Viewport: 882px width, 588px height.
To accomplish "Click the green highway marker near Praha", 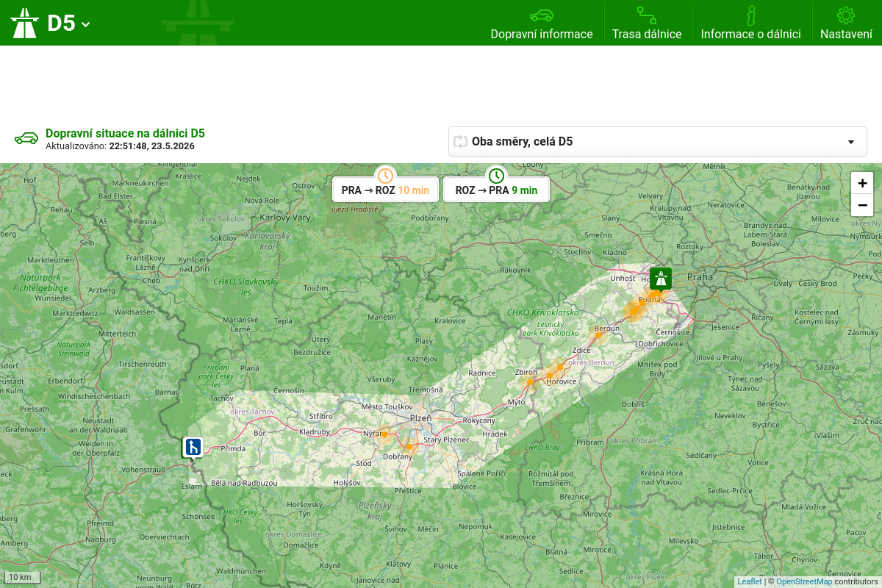I will click(x=661, y=279).
